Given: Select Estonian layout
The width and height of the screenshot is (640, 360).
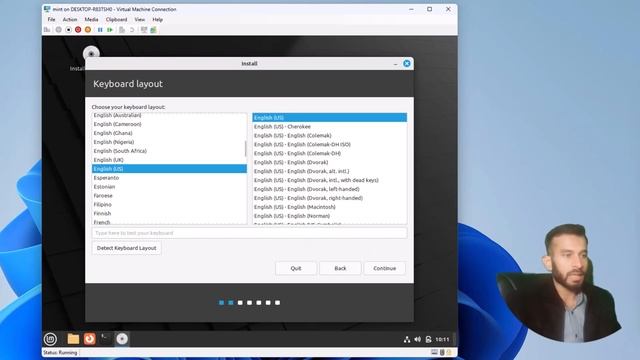Looking at the screenshot, I should tap(169, 187).
